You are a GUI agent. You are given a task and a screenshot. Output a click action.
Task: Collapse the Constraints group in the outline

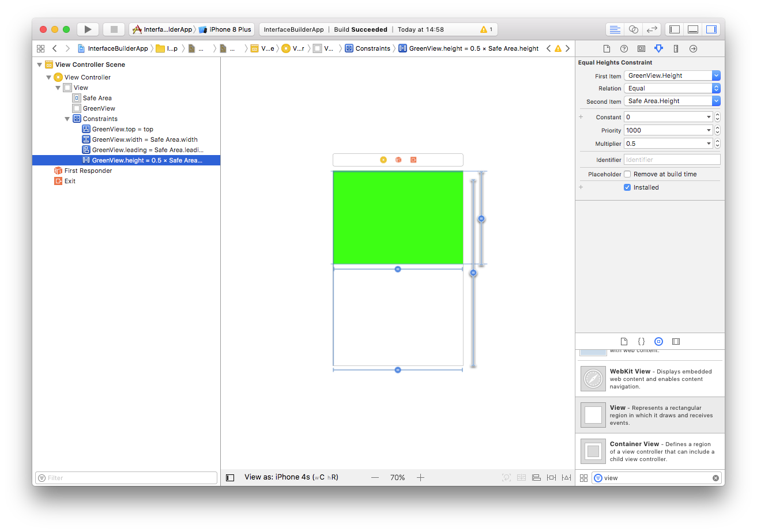coord(67,118)
